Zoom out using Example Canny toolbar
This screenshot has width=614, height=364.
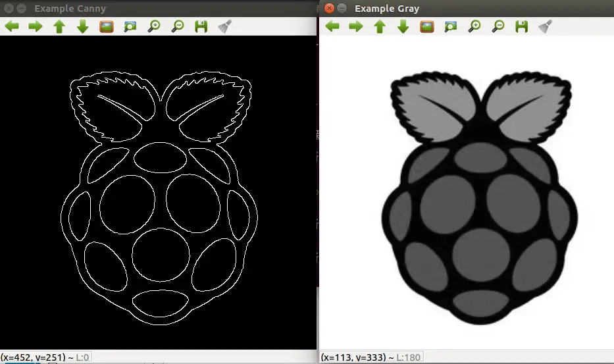click(178, 26)
